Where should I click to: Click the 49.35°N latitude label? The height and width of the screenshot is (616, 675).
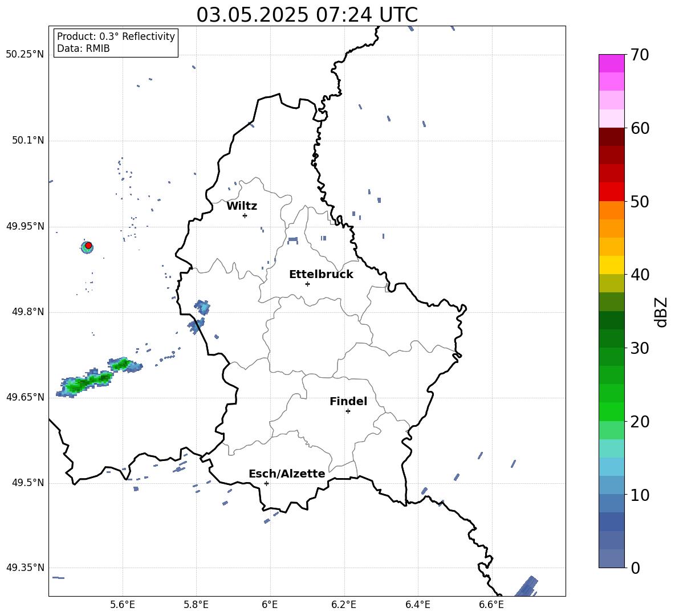(x=25, y=568)
